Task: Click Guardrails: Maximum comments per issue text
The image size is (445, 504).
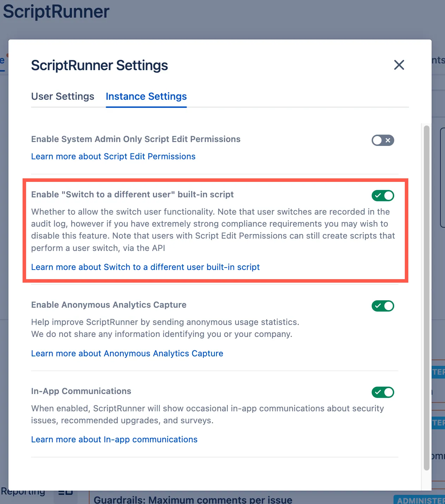Action: 193,499
